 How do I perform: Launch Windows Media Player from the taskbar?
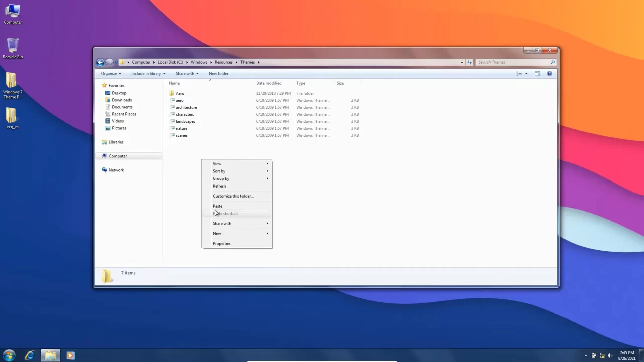click(x=70, y=355)
